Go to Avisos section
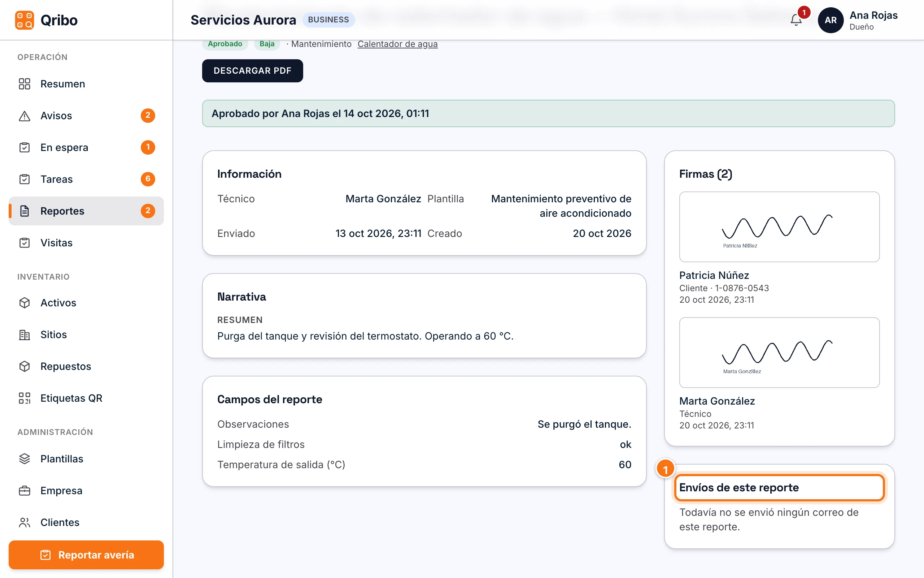 coord(86,116)
